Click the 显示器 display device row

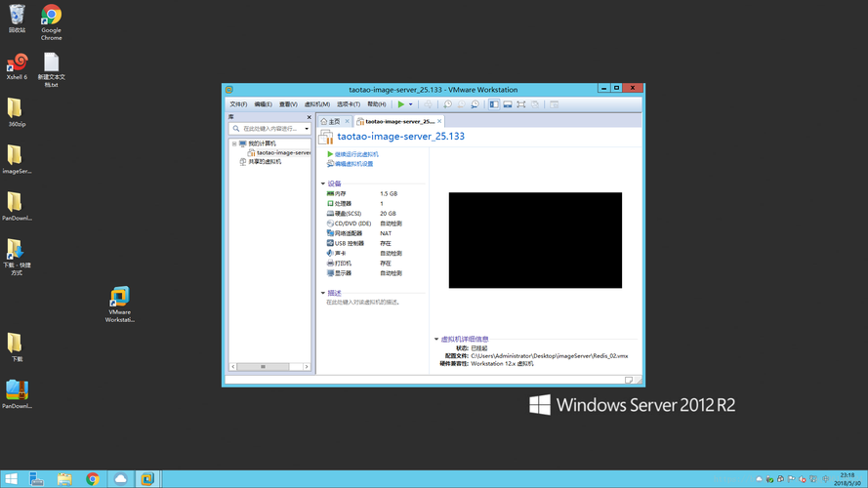pyautogui.click(x=364, y=273)
